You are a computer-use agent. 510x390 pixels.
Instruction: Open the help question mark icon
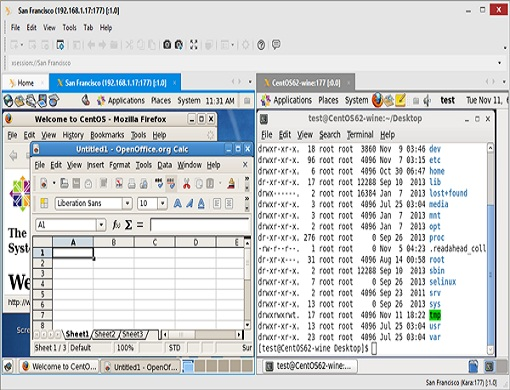[x=261, y=45]
